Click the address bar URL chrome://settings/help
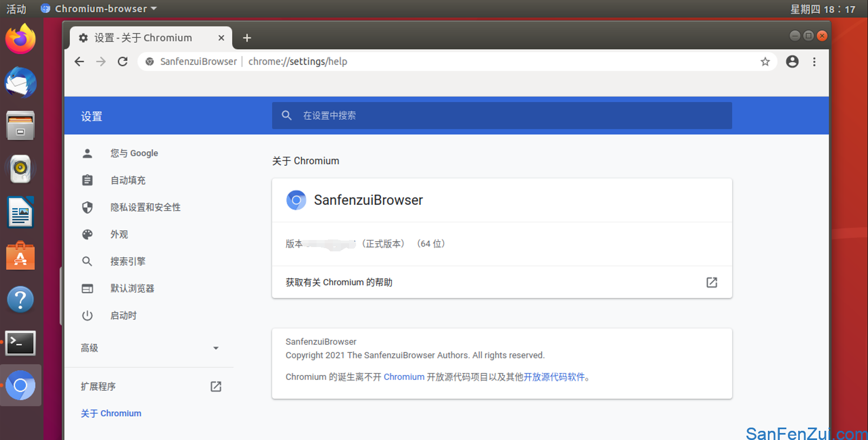This screenshot has width=868, height=440. coord(298,62)
